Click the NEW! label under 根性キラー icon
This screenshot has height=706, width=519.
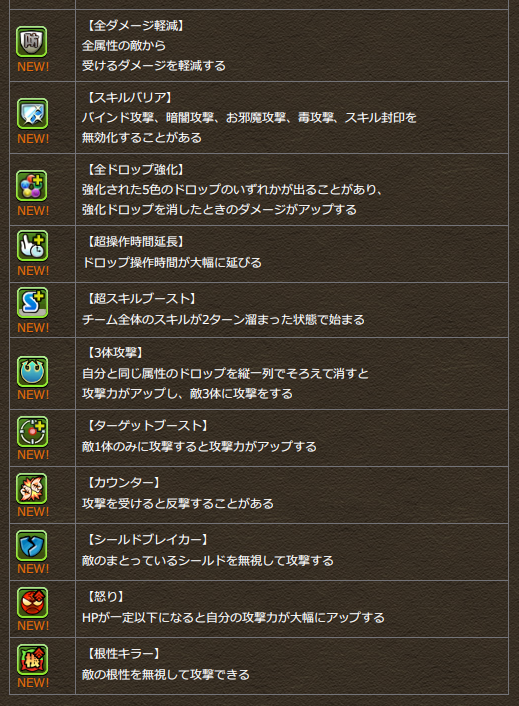[33, 683]
